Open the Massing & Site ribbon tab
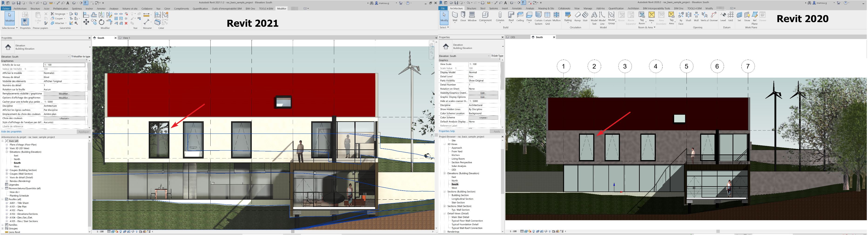 tap(546, 8)
